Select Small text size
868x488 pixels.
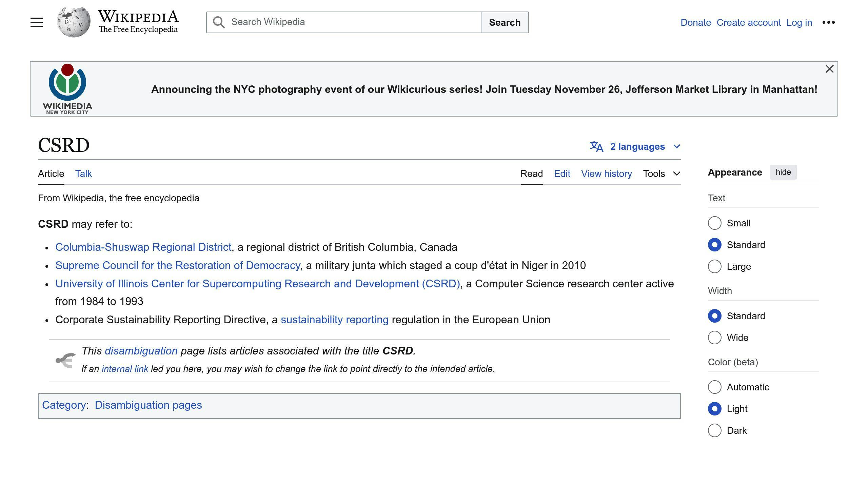click(714, 223)
